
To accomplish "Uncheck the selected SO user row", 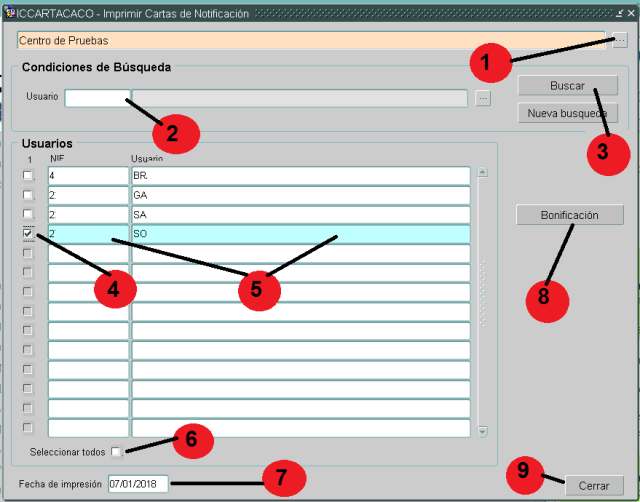I will 28,233.
